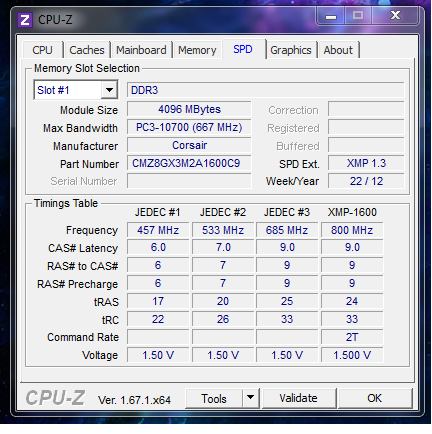Select the Memory tab
432x434 pixels.
pos(197,50)
